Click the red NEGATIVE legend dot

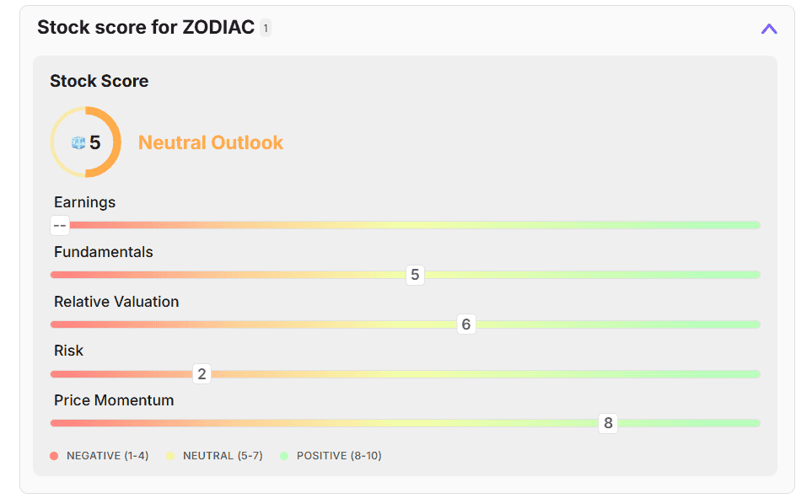[x=54, y=456]
